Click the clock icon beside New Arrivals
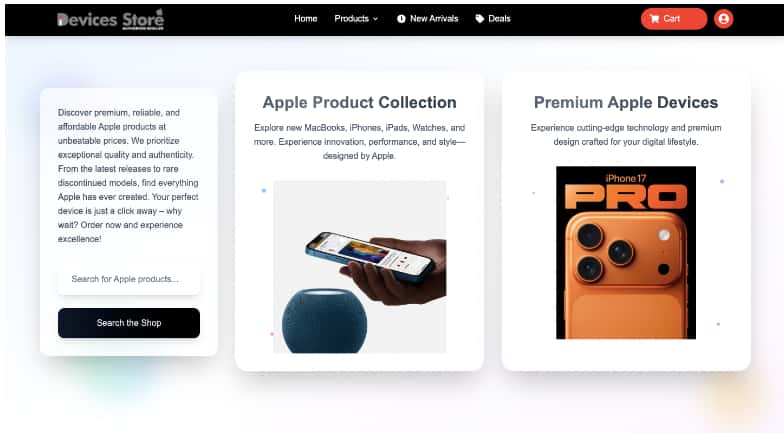 [401, 19]
